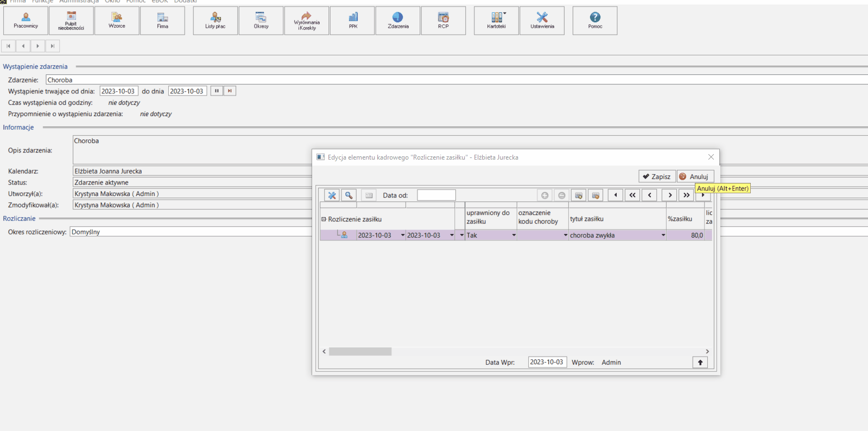Open Ustawienia settings
Image resolution: width=868 pixels, height=431 pixels.
(542, 21)
